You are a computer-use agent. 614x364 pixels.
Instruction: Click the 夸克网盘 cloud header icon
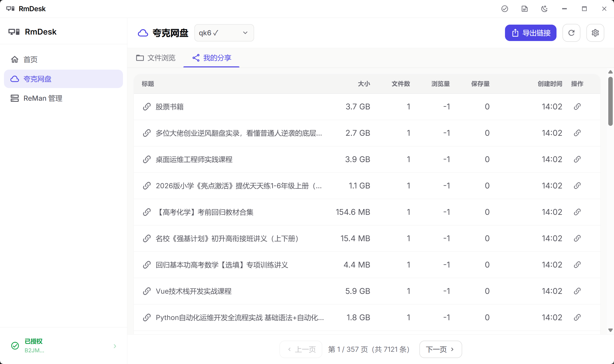pos(143,33)
